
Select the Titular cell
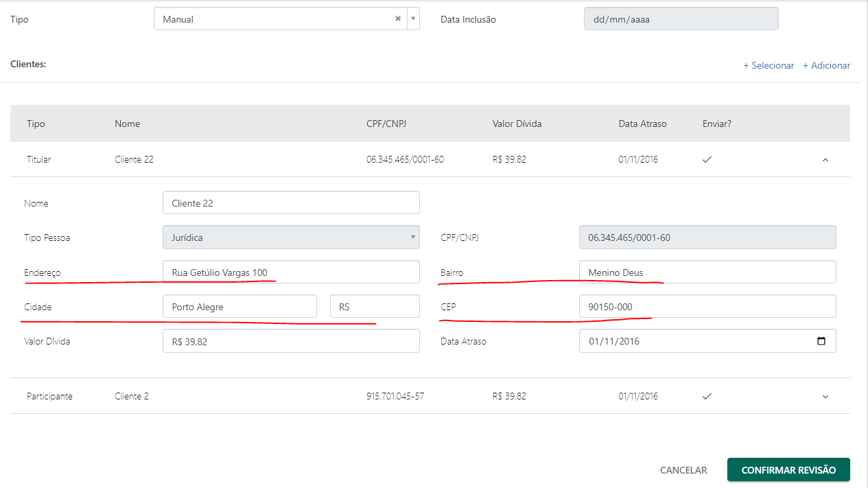point(39,159)
